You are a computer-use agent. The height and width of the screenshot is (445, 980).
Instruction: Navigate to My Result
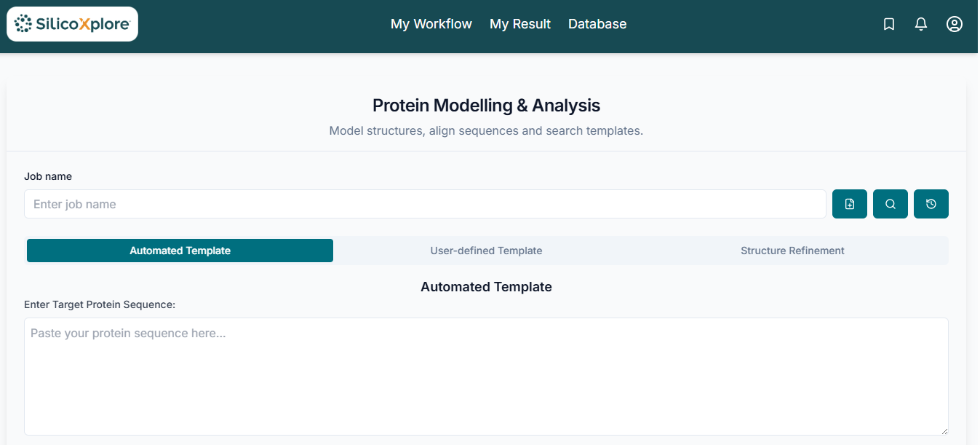tap(520, 24)
